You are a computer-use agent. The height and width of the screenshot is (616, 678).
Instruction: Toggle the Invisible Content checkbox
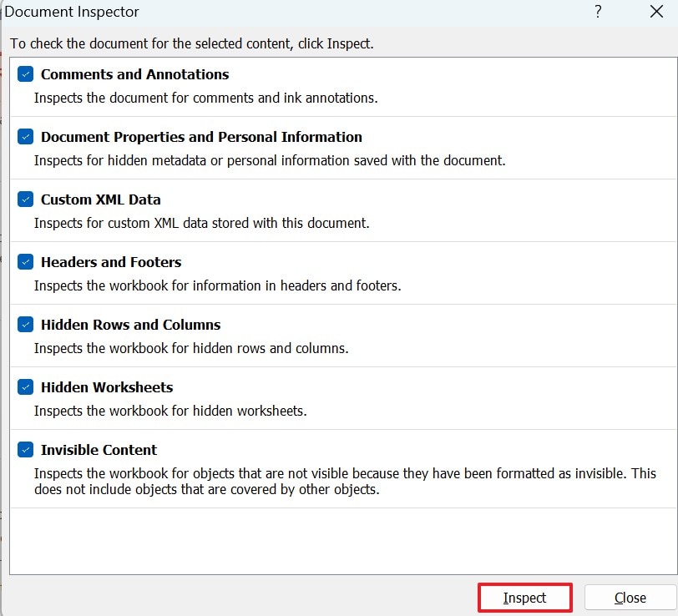tap(25, 450)
